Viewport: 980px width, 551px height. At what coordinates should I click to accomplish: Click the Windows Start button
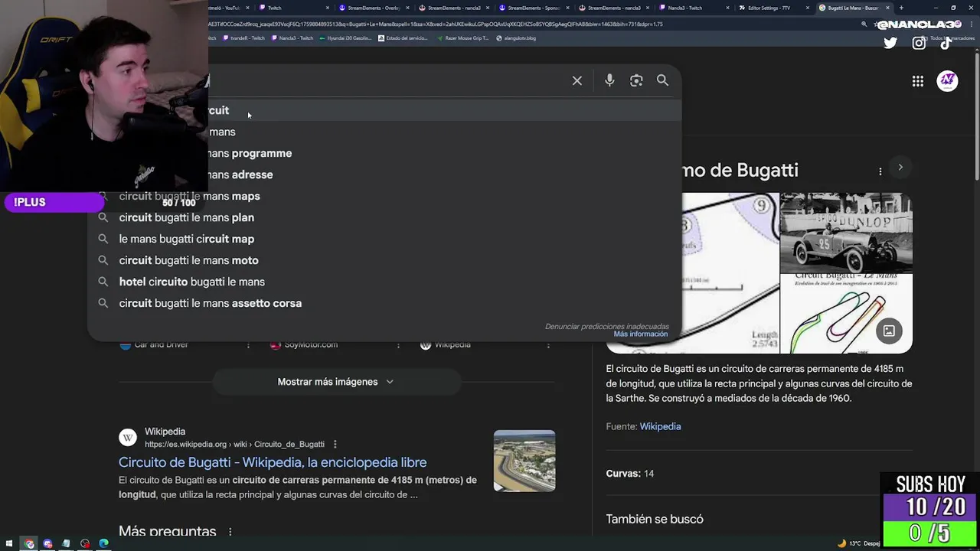[9, 543]
